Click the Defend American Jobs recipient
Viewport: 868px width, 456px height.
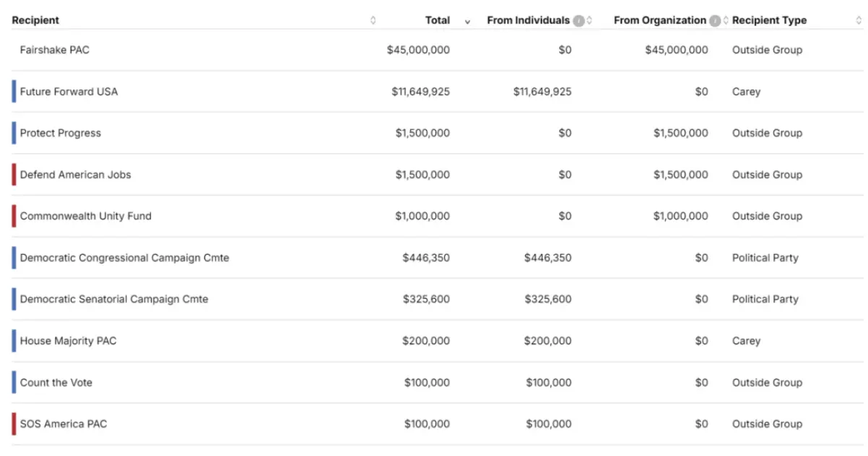pyautogui.click(x=76, y=175)
